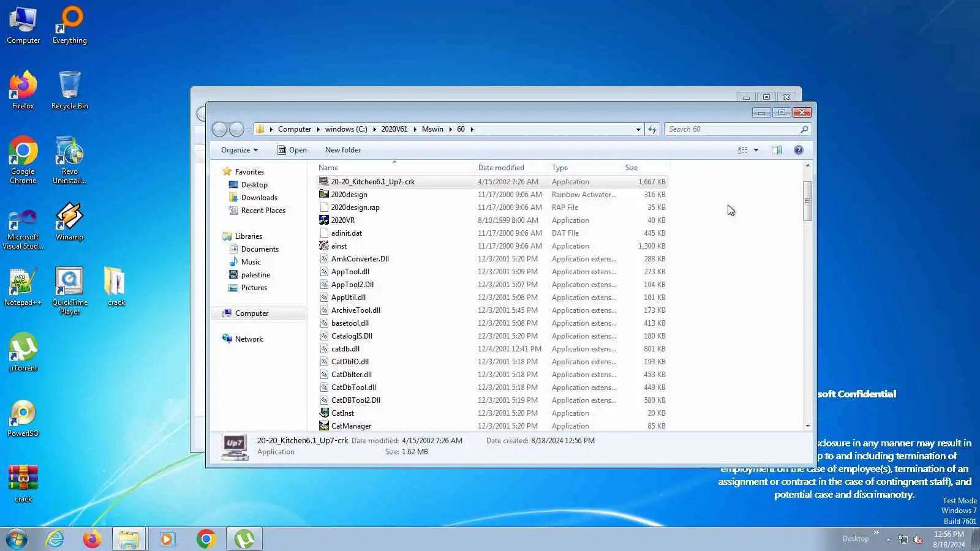Select Network in navigation pane
The image size is (980, 551).
coord(249,339)
